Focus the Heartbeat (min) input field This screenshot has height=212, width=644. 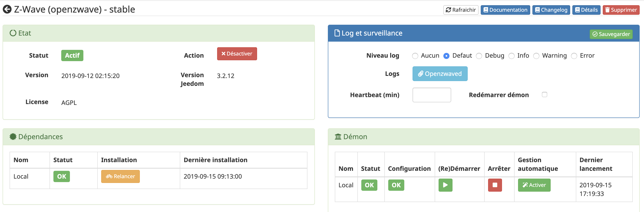431,95
